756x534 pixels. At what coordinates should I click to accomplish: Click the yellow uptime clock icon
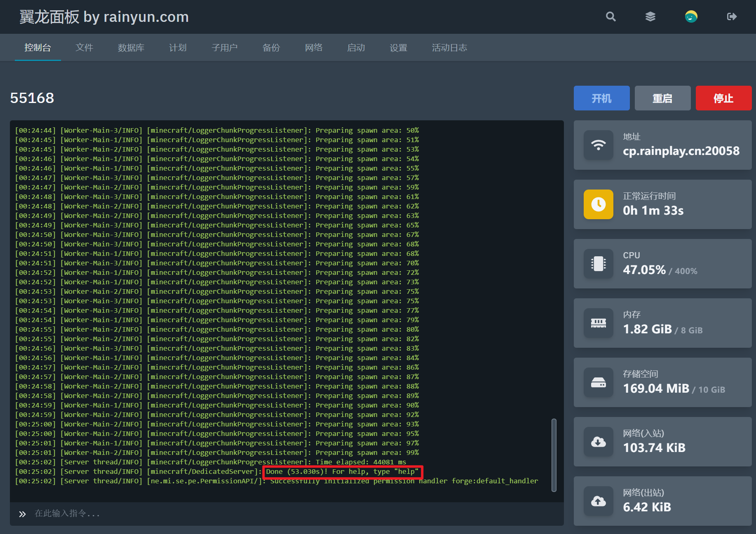[599, 204]
